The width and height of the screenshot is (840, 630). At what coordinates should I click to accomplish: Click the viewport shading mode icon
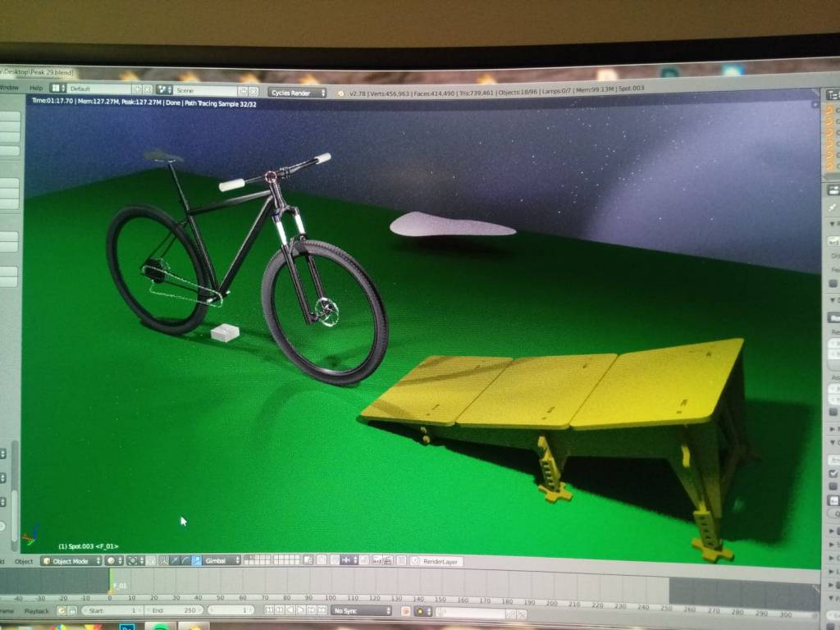coord(114,560)
